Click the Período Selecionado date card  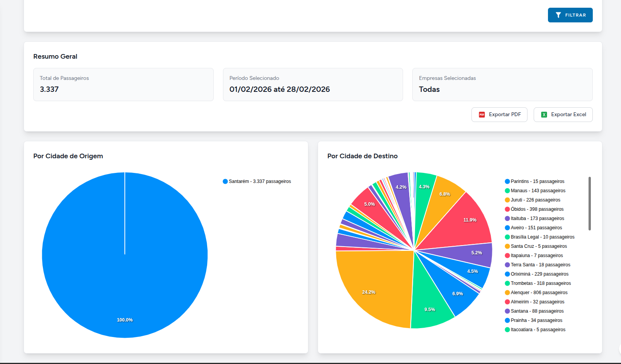tap(313, 85)
